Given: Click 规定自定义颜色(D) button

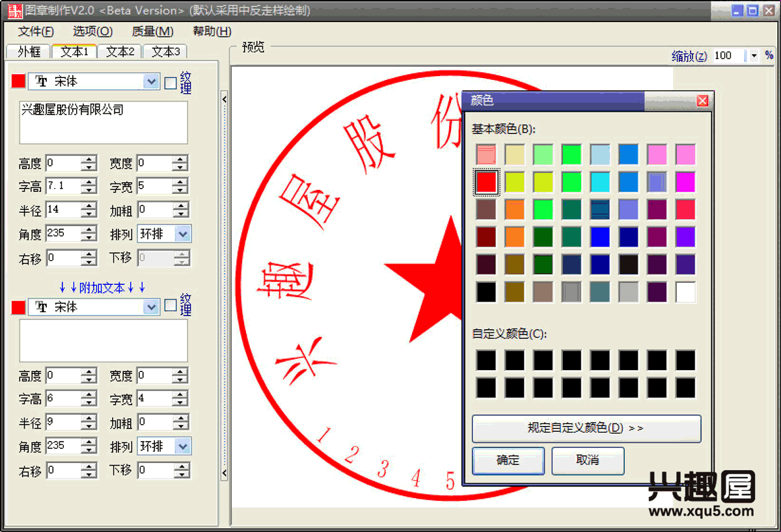Looking at the screenshot, I should [586, 429].
